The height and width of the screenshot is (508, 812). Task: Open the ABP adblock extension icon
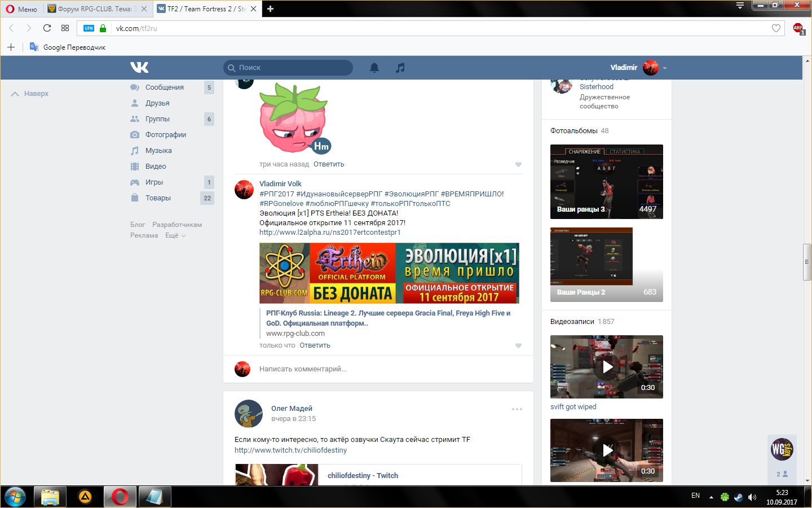coord(798,28)
